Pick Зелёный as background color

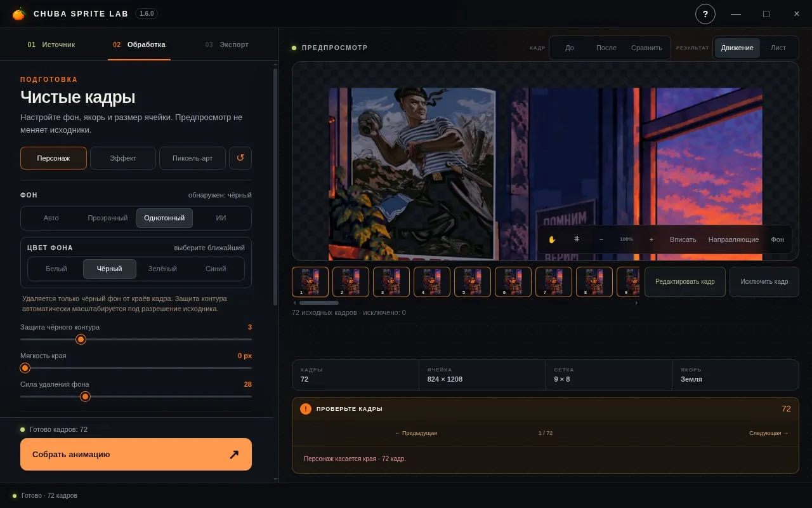(162, 269)
